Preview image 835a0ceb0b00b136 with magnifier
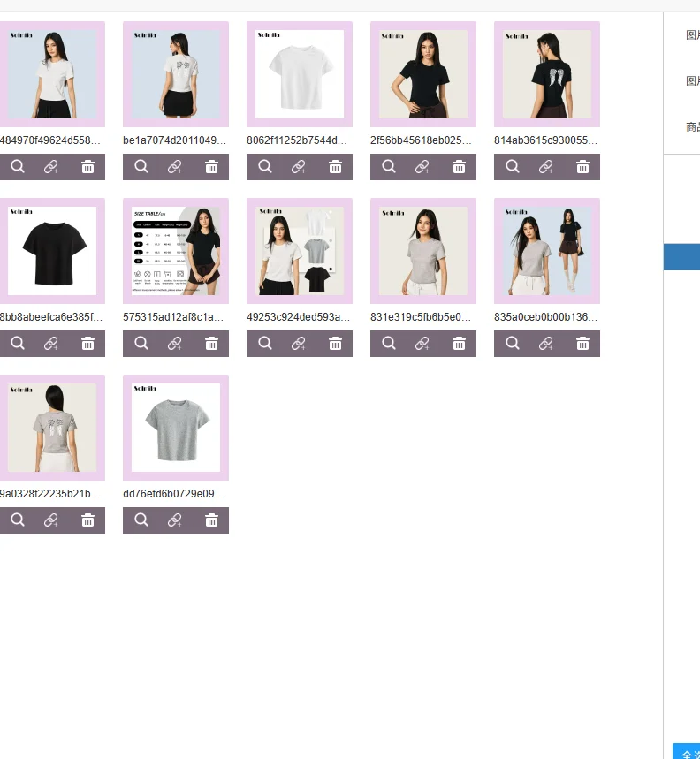Viewport: 700px width, 759px height. point(513,343)
